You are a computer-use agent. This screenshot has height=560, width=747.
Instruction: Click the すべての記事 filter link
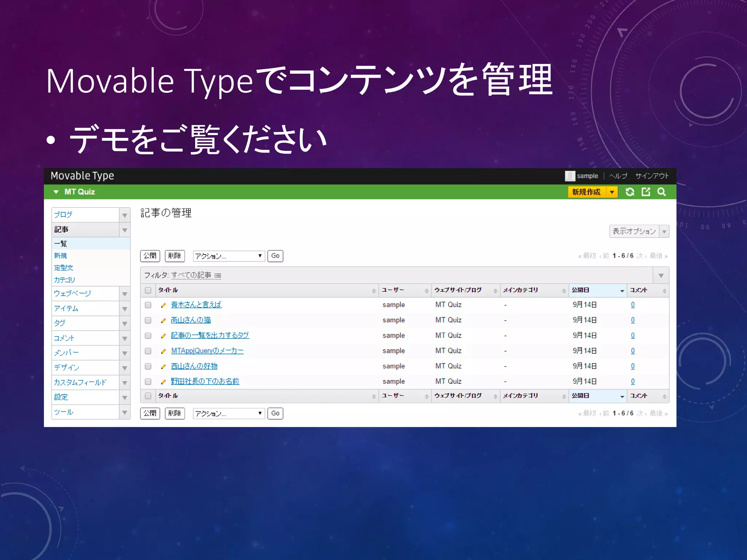[x=191, y=275]
